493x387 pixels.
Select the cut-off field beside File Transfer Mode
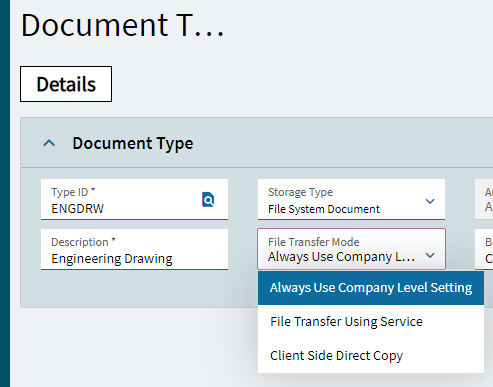[484, 249]
